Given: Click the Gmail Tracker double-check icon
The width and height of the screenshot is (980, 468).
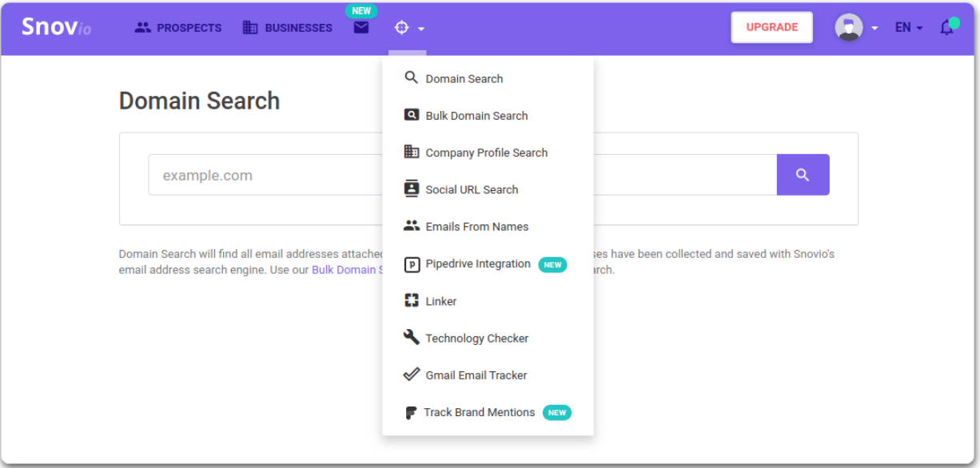Looking at the screenshot, I should point(412,374).
